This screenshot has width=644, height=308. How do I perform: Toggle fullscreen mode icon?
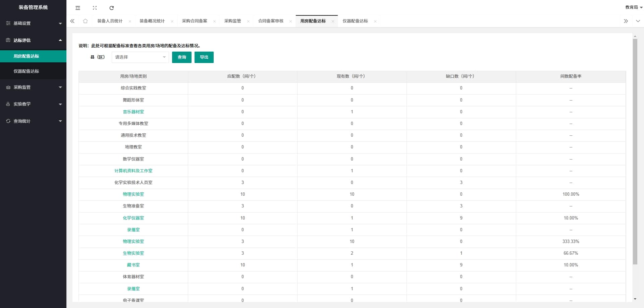95,8
